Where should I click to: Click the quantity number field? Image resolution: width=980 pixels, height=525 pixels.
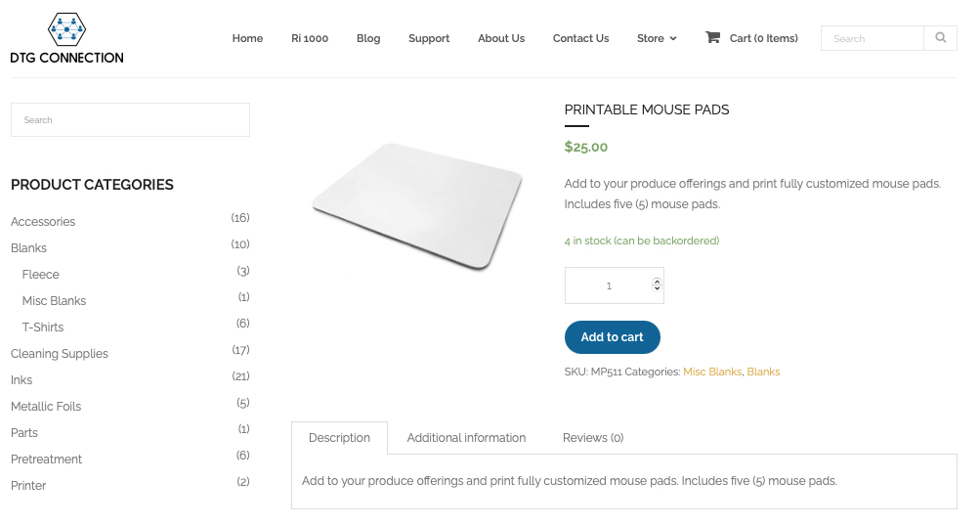(609, 285)
